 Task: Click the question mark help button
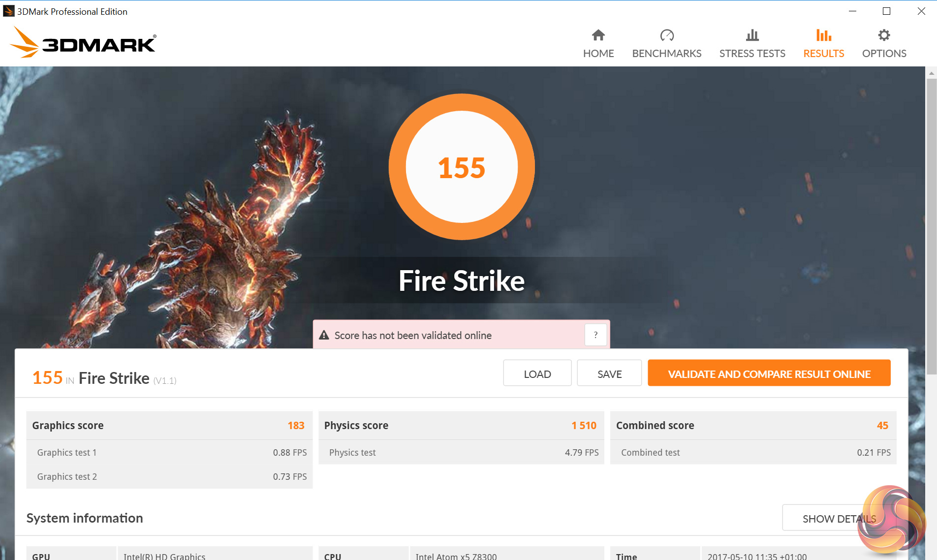[x=595, y=335]
